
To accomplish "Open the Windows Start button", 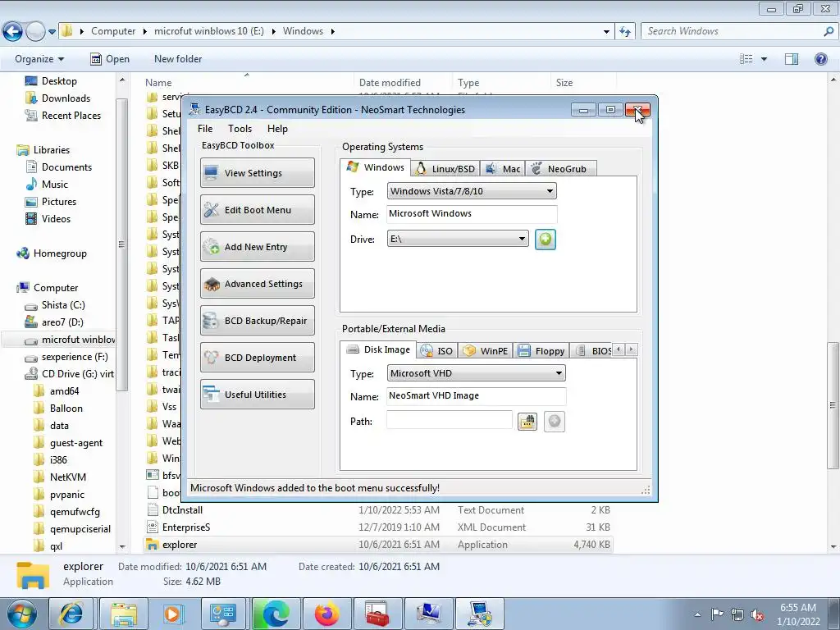I will (22, 614).
